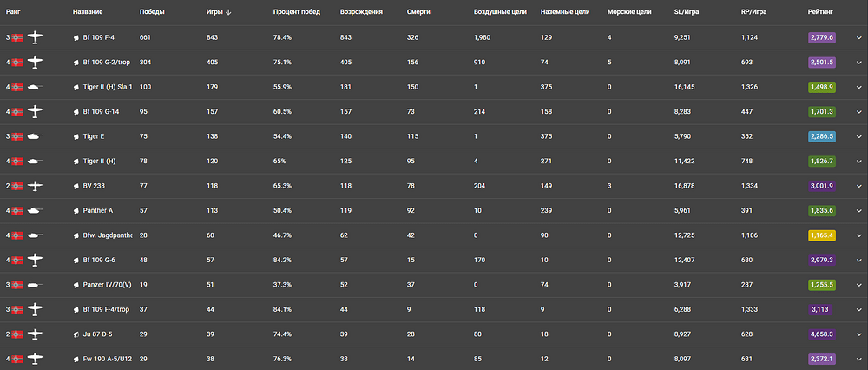Expand the Fw 190 A-5/U12 row chevron
868x370 pixels.
point(858,360)
